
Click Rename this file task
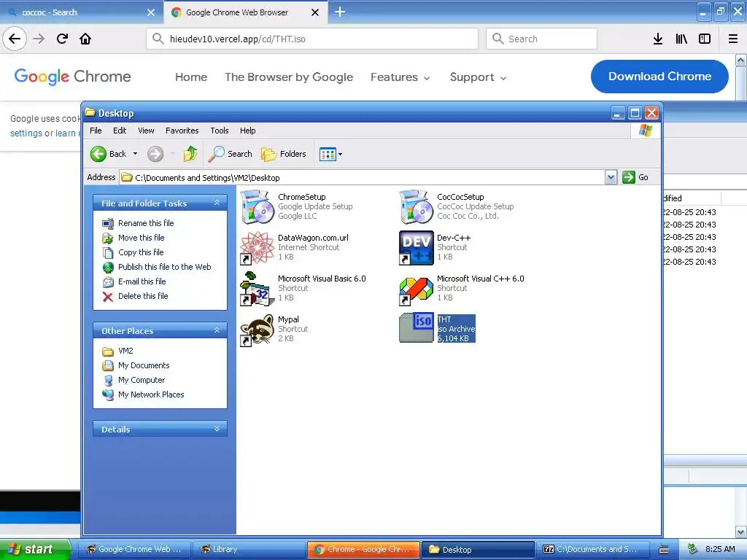(146, 223)
